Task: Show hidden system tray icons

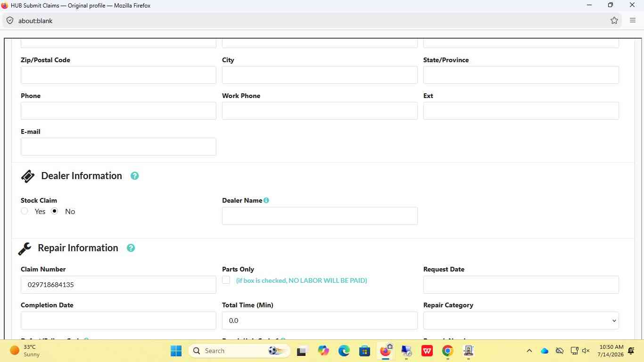Action: (x=529, y=351)
